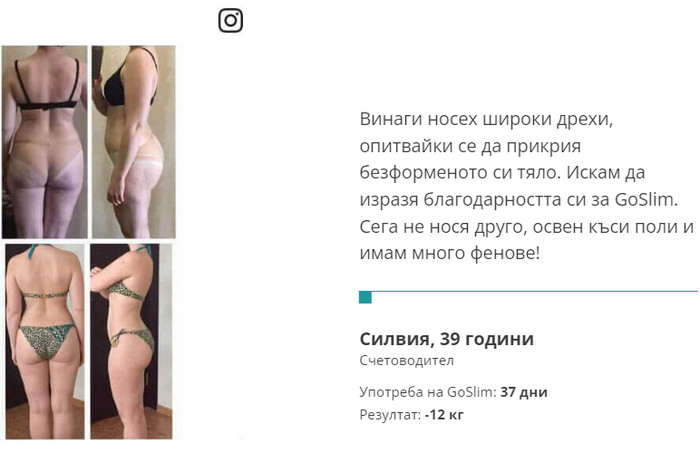The width and height of the screenshot is (700, 453).
Task: Click the text безформеното си тяло
Action: (x=460, y=172)
